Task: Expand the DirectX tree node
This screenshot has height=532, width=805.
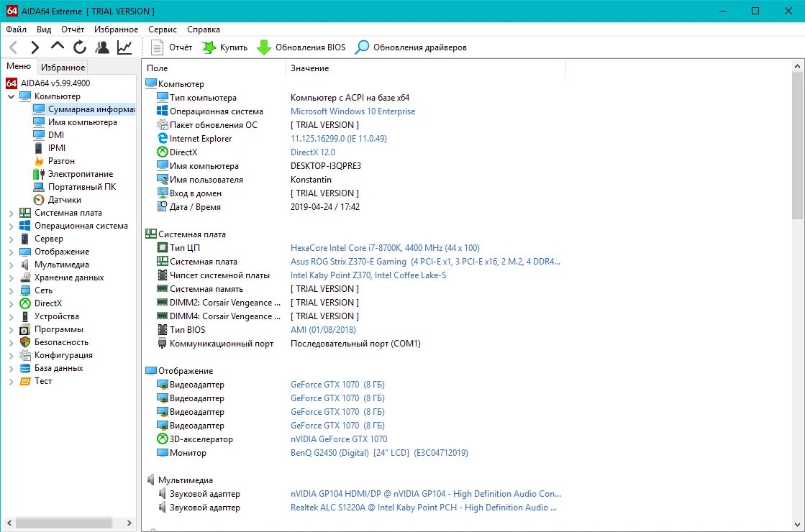Action: click(x=11, y=303)
